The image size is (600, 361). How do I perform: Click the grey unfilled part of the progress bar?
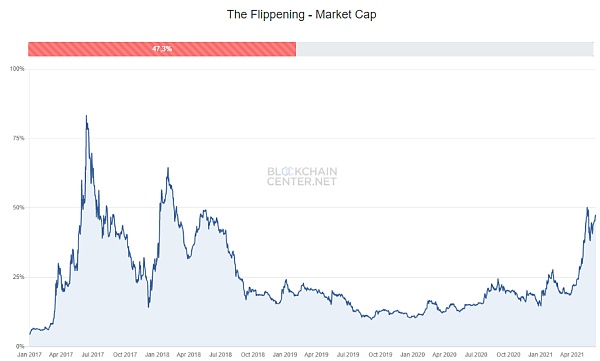[445, 49]
